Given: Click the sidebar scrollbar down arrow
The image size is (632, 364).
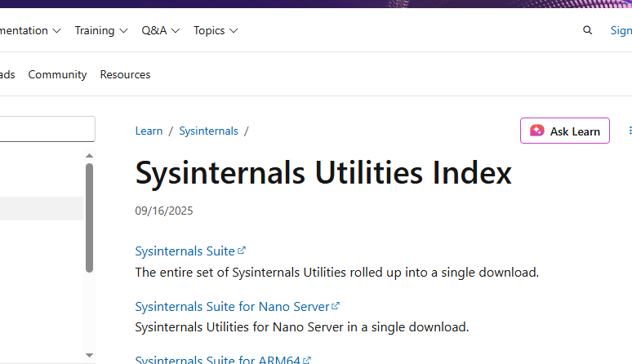Looking at the screenshot, I should tap(90, 355).
